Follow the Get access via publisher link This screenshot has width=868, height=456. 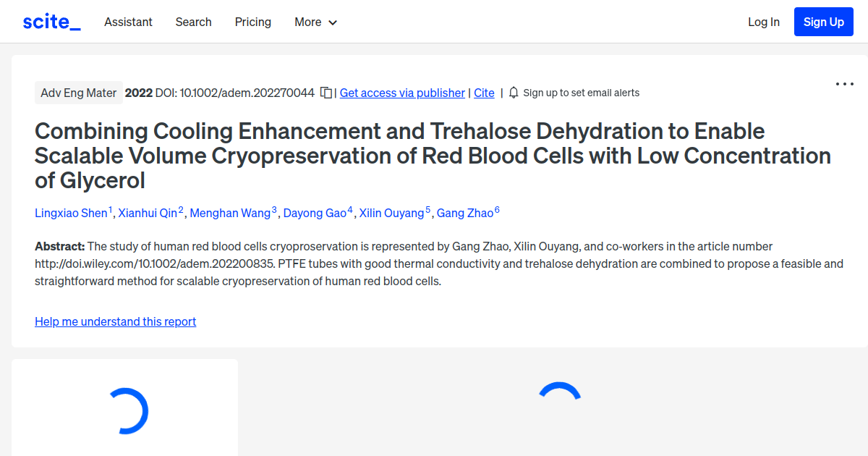[x=401, y=93]
